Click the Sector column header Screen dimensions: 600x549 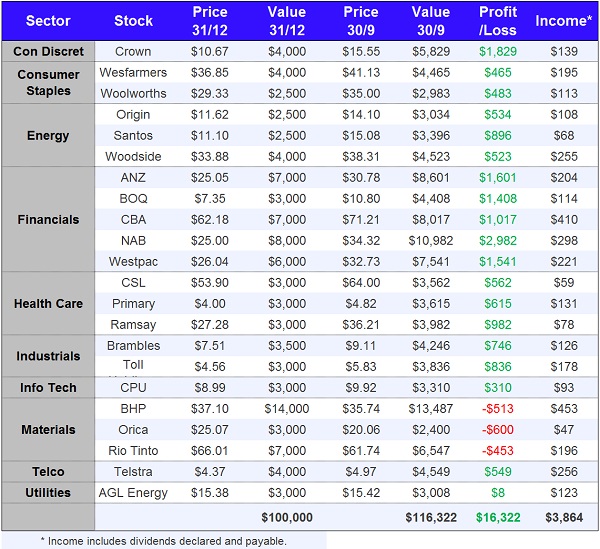[48, 21]
